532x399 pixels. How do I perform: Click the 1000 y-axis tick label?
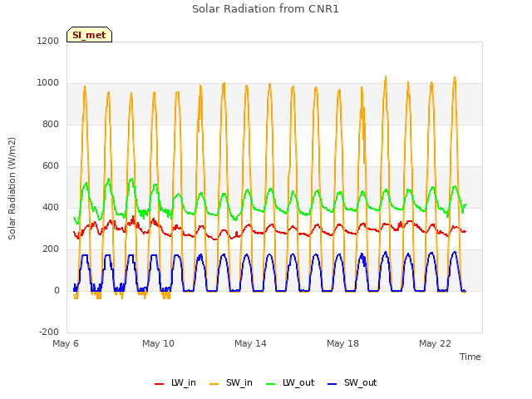(48, 83)
